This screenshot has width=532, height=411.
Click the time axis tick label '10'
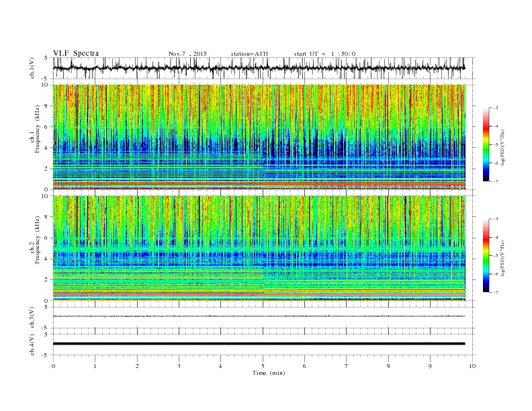tap(472, 366)
